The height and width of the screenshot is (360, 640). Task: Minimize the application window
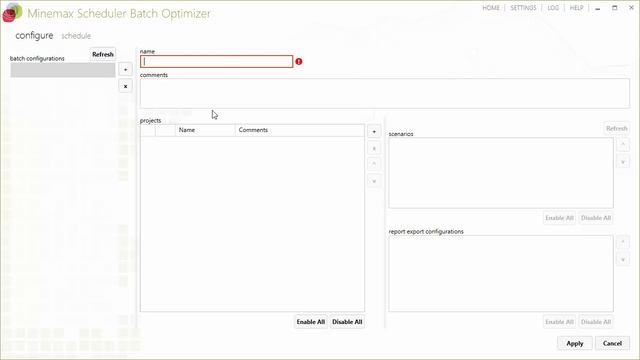[598, 8]
